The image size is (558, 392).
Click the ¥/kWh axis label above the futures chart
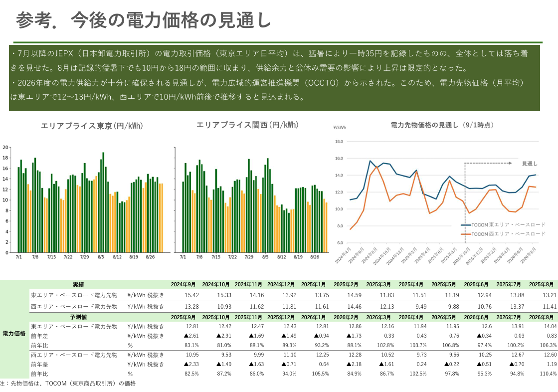coord(340,127)
